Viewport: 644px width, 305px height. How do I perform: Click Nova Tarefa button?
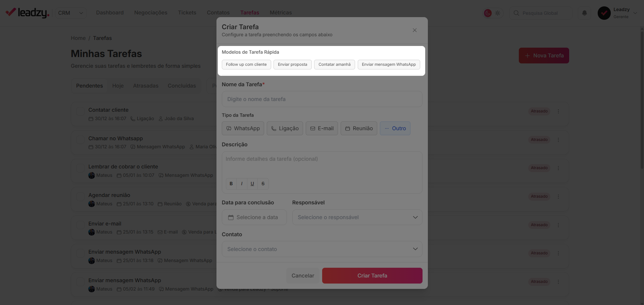(544, 55)
